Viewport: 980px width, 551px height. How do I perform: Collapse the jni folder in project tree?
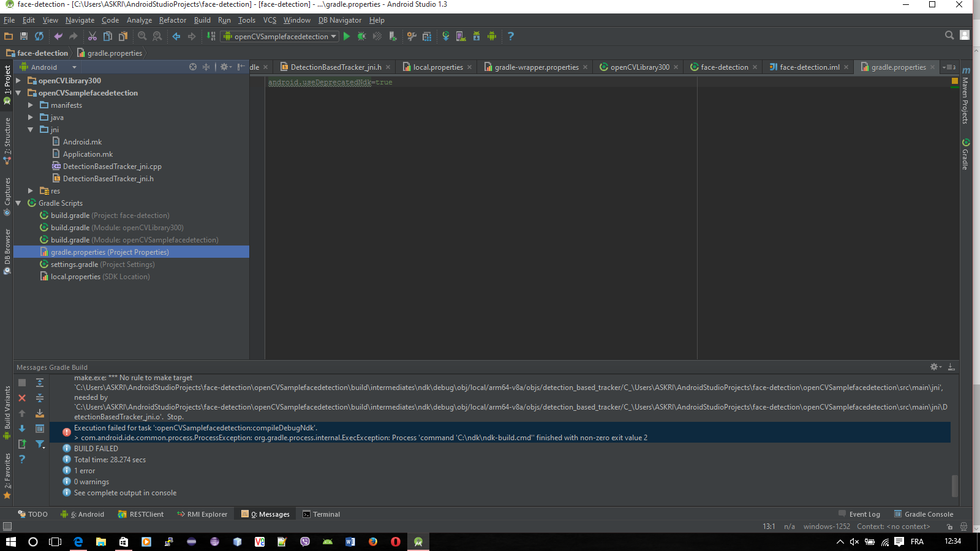(31, 130)
